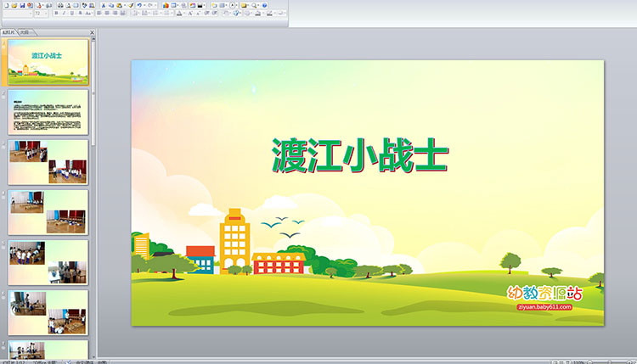Open the Change Case Aa dropdown

(88, 13)
